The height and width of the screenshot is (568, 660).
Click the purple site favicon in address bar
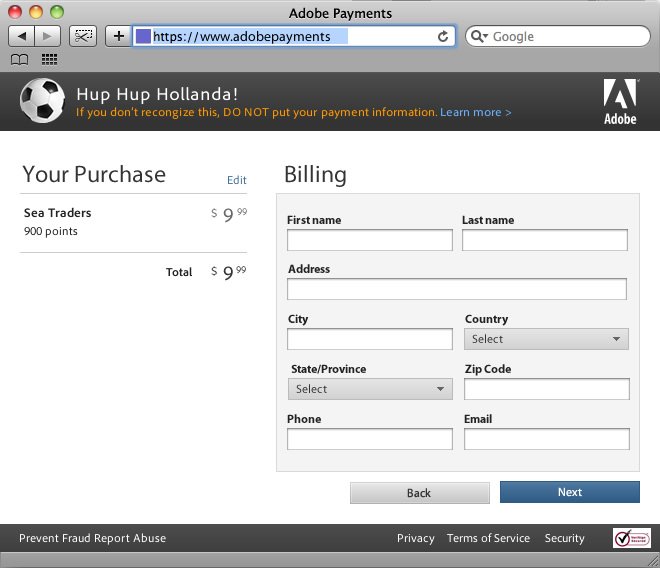point(143,36)
